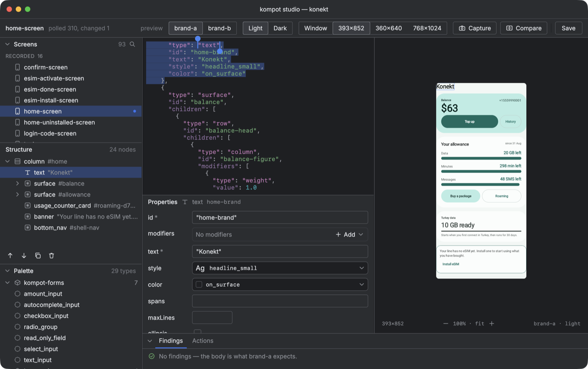Open the Actions tab

pyautogui.click(x=203, y=341)
